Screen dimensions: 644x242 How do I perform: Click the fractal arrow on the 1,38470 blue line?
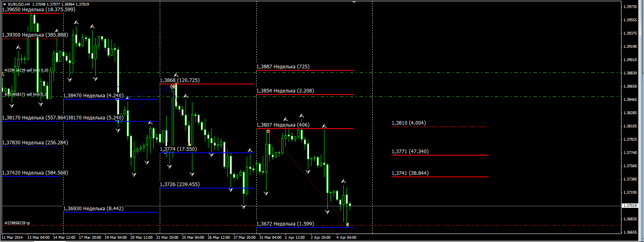(x=128, y=97)
